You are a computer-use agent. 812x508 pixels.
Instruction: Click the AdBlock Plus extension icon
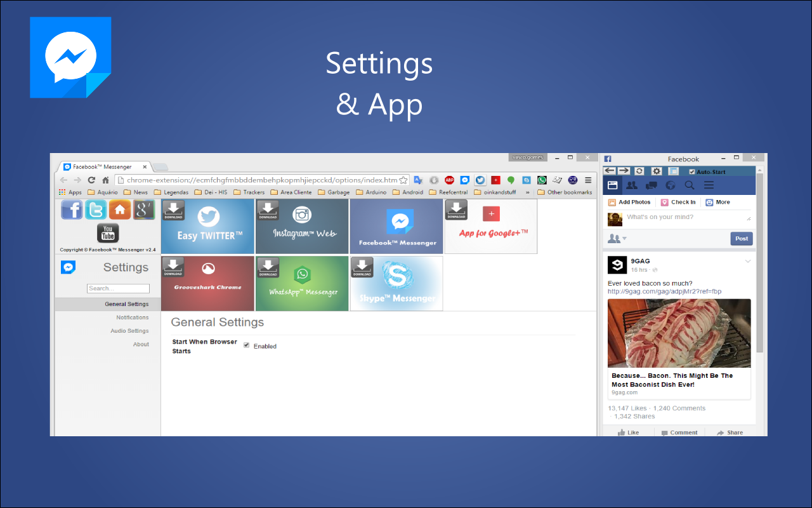(x=449, y=180)
